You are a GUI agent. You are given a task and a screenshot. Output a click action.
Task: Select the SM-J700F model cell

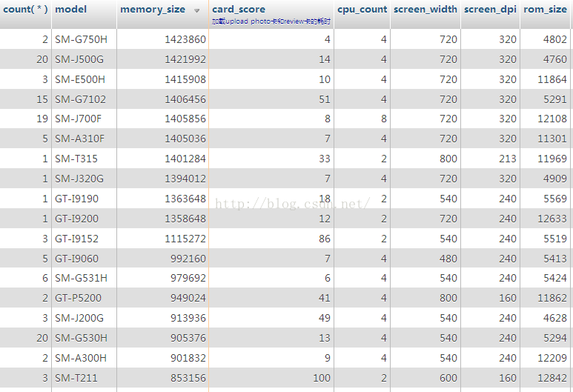[78, 119]
